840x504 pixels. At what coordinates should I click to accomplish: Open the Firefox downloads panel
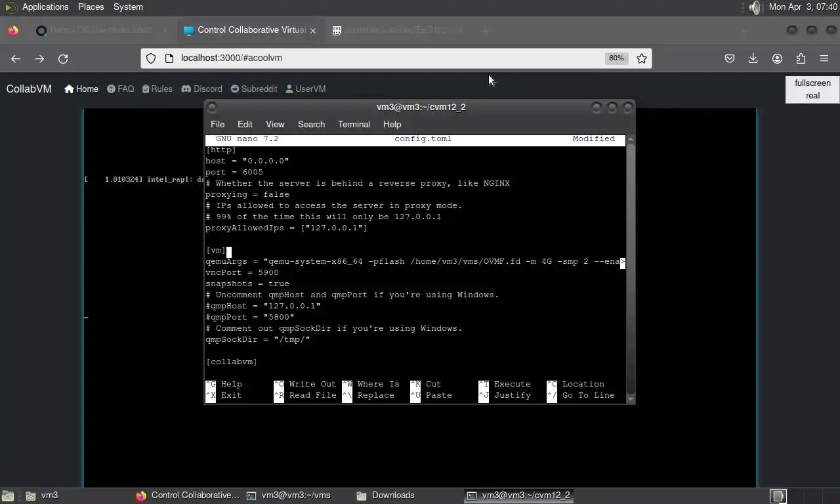[753, 58]
